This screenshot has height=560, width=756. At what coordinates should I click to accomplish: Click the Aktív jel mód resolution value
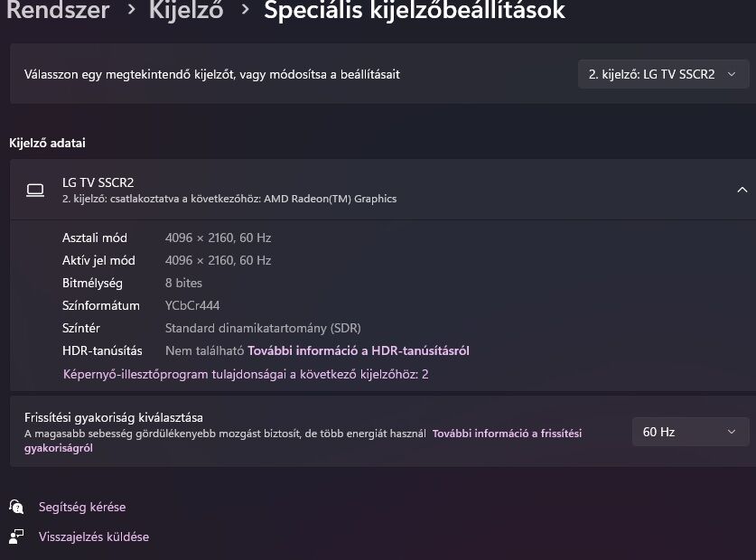coord(218,260)
